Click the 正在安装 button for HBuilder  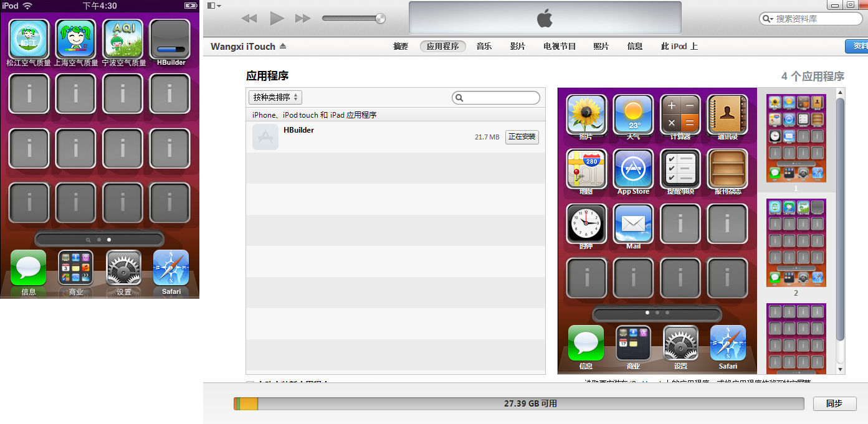522,137
